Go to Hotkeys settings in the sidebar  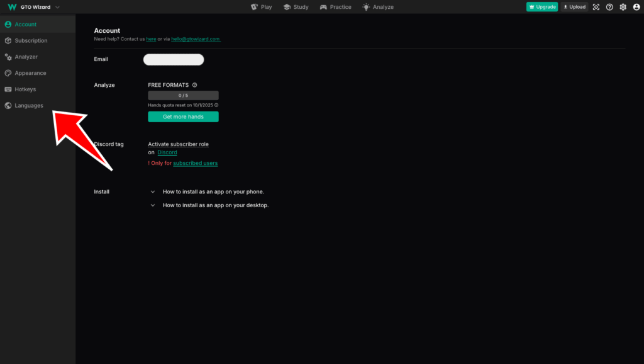[25, 89]
